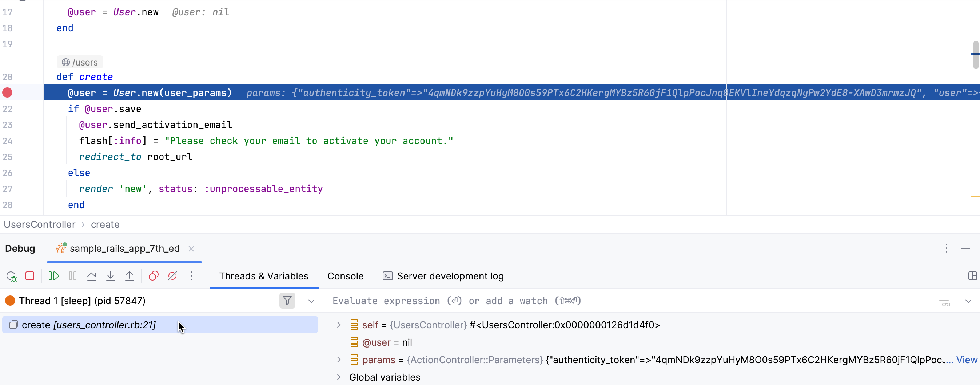980x385 pixels.
Task: Open the View Breakpoints dialog
Action: point(153,276)
